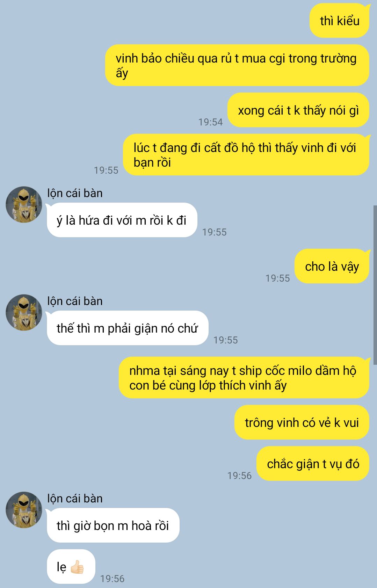
Task: Click the sender name above "ý là hứa đi với m rồi k đi"
Action: [75, 193]
